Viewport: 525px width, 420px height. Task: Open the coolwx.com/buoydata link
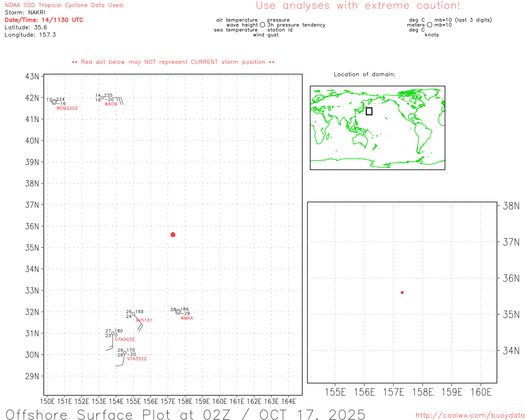pyautogui.click(x=470, y=415)
